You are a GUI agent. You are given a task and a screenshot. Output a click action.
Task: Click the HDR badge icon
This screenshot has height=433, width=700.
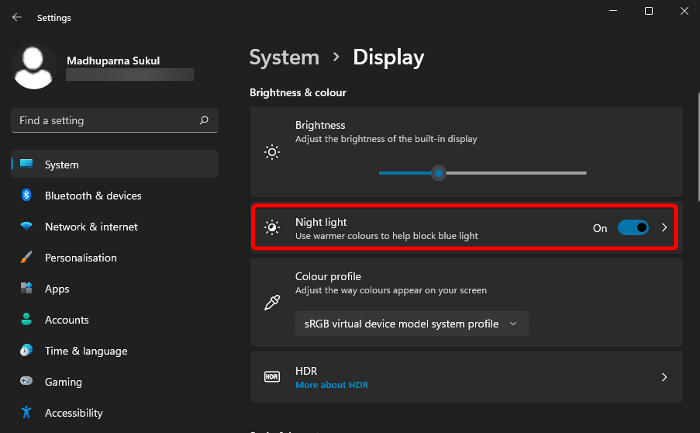(x=272, y=377)
